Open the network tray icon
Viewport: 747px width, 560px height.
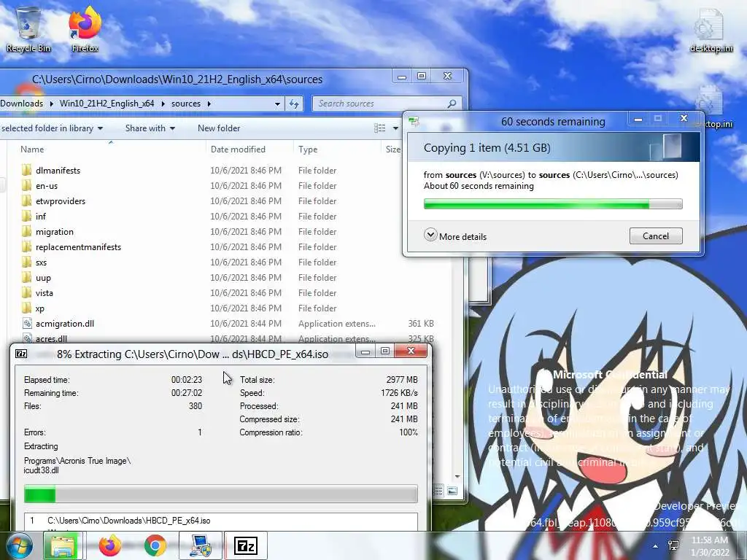[x=674, y=545]
